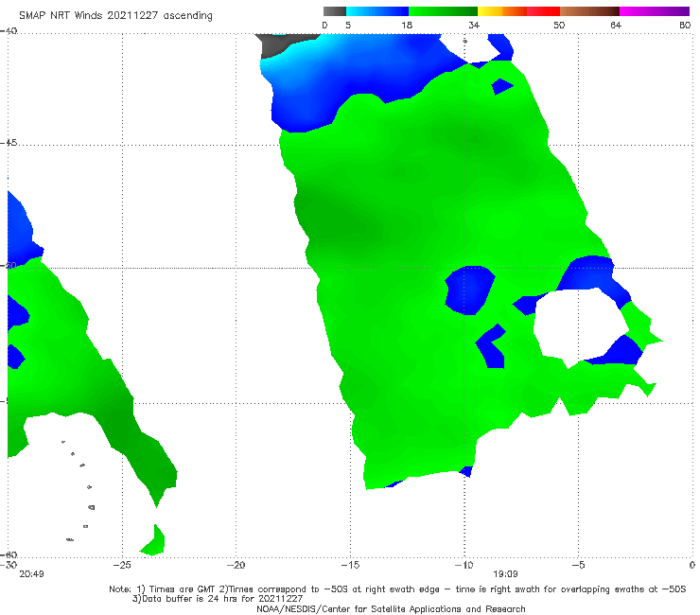The height and width of the screenshot is (615, 700).
Task: Click the longitude label '-5'
Action: 578,565
